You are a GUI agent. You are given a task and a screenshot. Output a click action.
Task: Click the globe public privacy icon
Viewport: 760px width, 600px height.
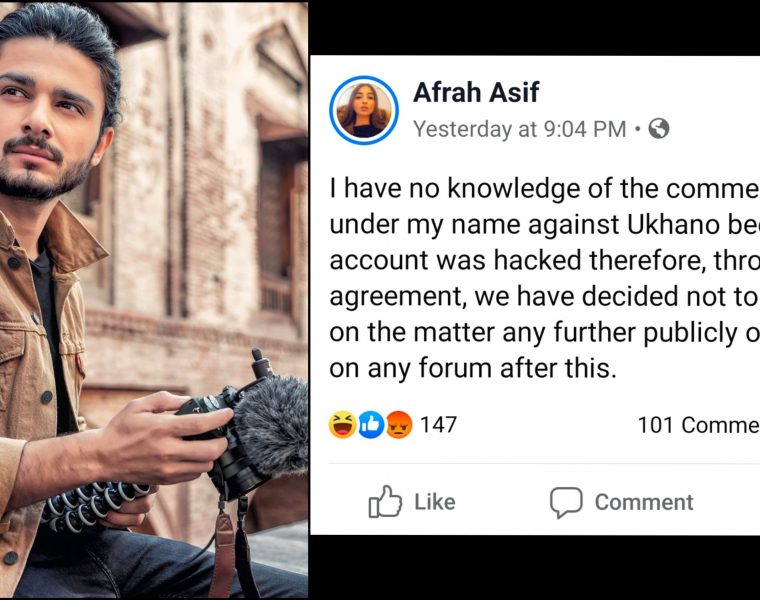point(659,128)
